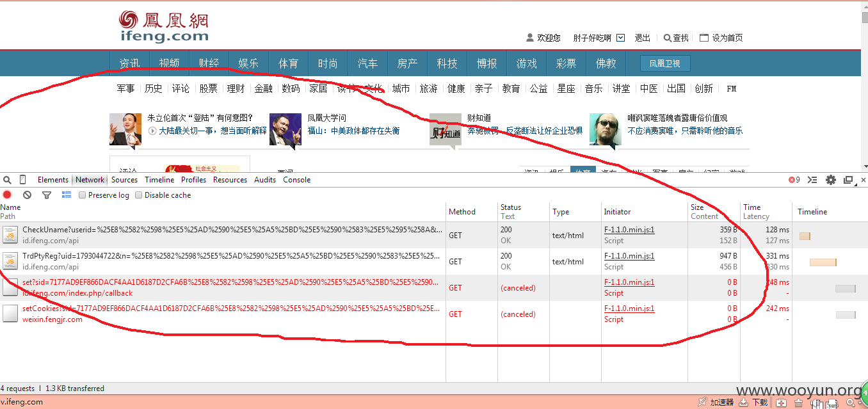The image size is (868, 409).
Task: Open the 游戏 navigation item
Action: pos(526,63)
